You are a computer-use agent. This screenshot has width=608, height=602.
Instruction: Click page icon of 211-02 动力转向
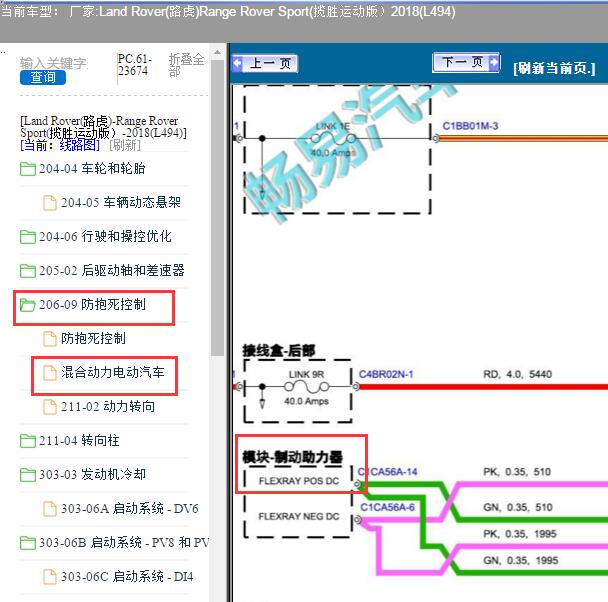pyautogui.click(x=50, y=407)
